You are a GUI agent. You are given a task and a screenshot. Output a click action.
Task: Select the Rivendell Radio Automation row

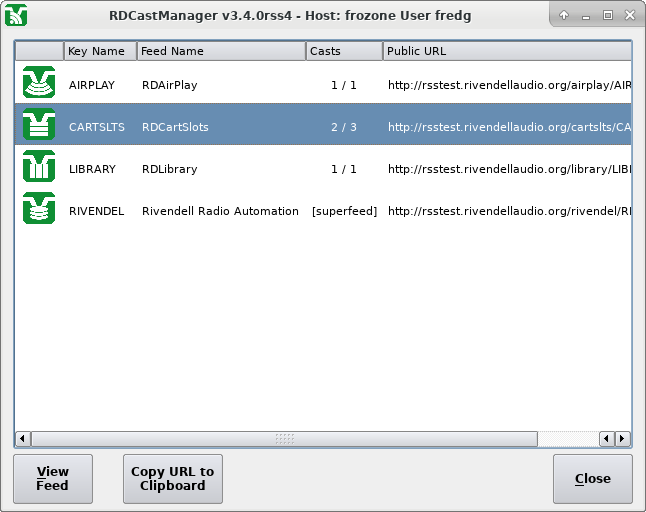pos(220,211)
